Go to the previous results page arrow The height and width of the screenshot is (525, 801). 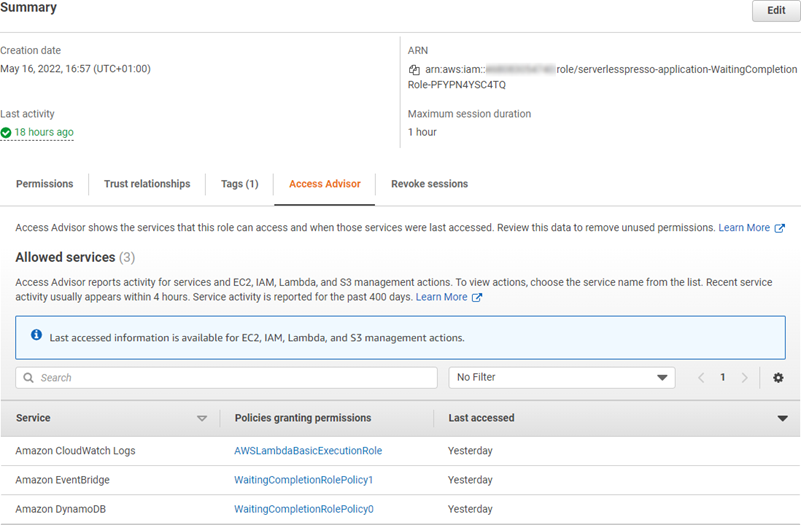click(701, 377)
